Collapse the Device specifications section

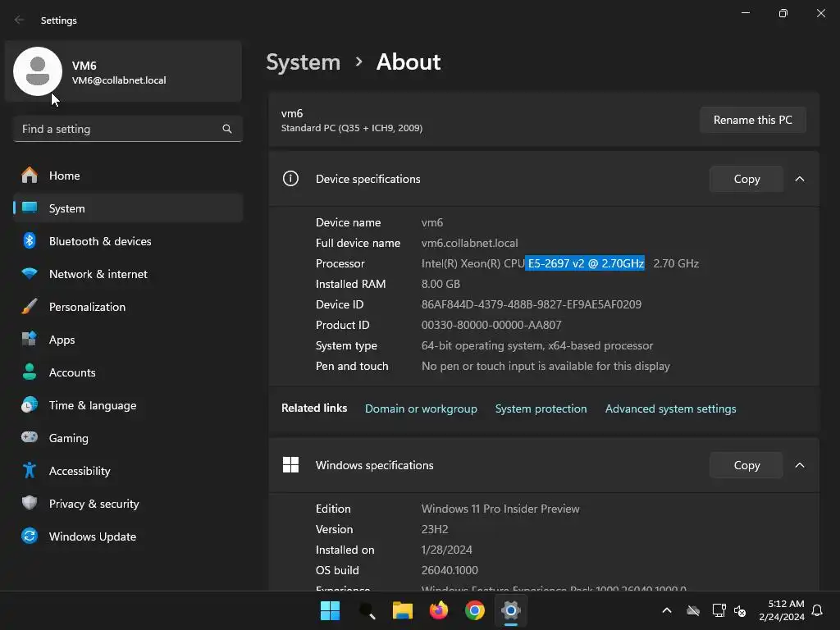(799, 179)
